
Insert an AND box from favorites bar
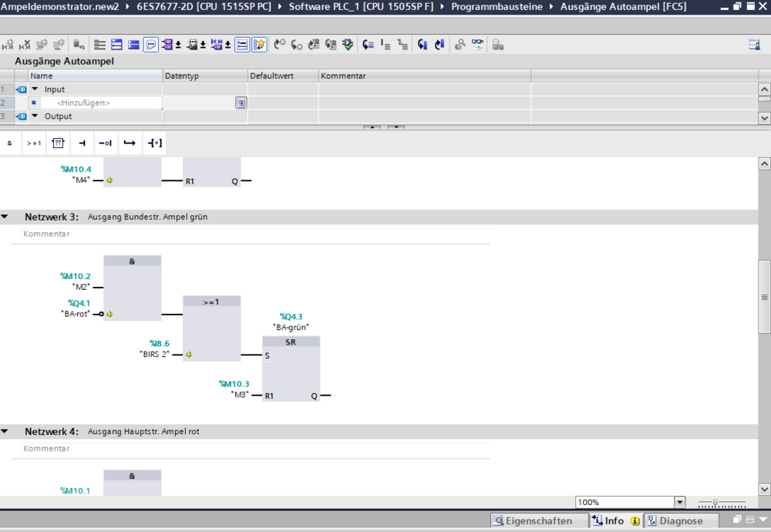tap(9, 143)
